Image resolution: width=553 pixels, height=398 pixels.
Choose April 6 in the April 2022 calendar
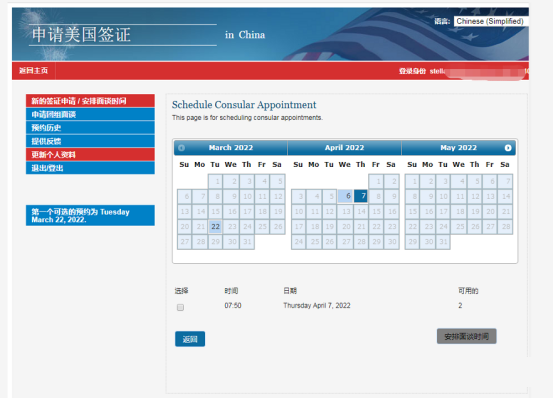pos(345,196)
